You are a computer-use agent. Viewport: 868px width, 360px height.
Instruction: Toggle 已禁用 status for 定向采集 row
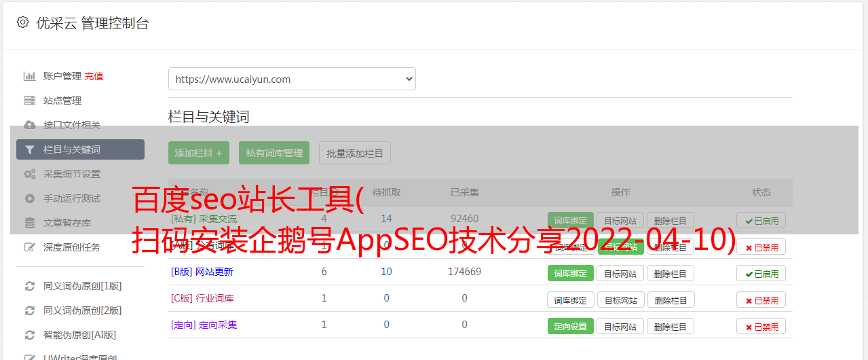pos(761,326)
